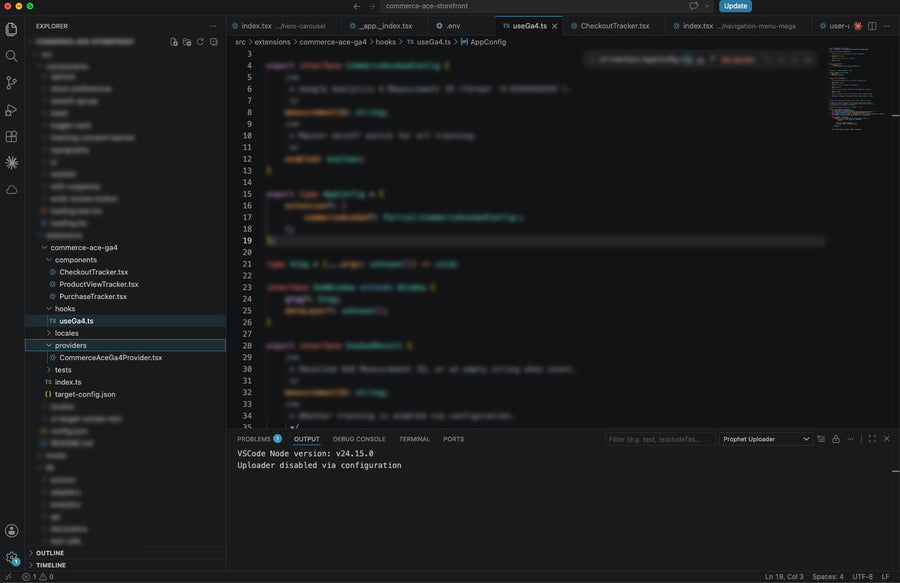Click the New File icon in Explorer
The height and width of the screenshot is (583, 900).
(174, 42)
